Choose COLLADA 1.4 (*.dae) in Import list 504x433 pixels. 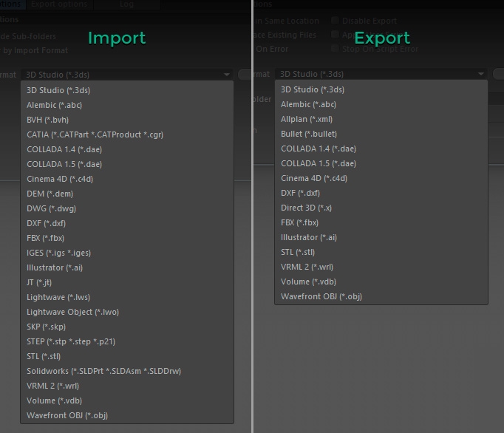127,149
